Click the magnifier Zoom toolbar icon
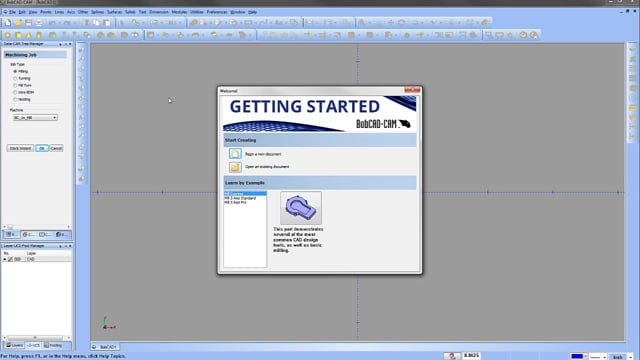 click(362, 23)
